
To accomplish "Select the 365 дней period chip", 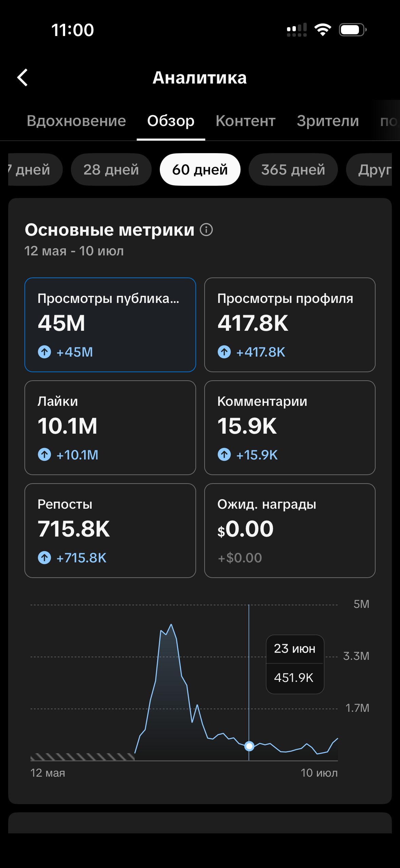I will click(293, 169).
